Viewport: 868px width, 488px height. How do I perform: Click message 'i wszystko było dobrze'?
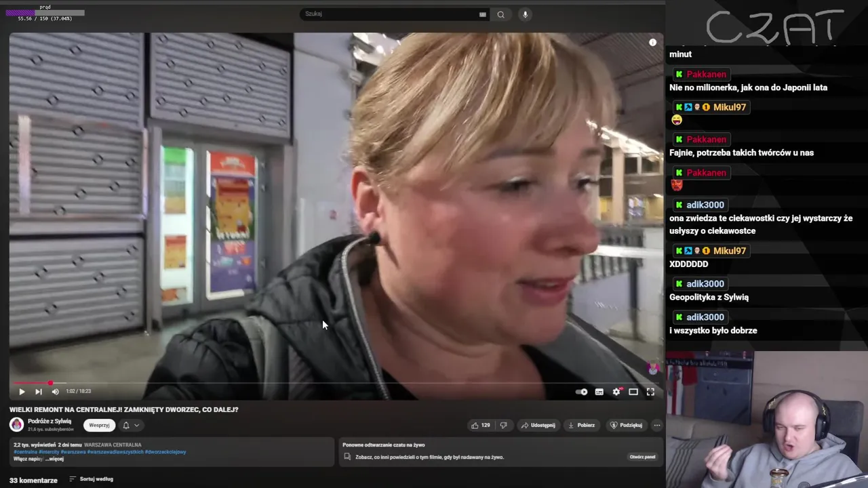713,331
